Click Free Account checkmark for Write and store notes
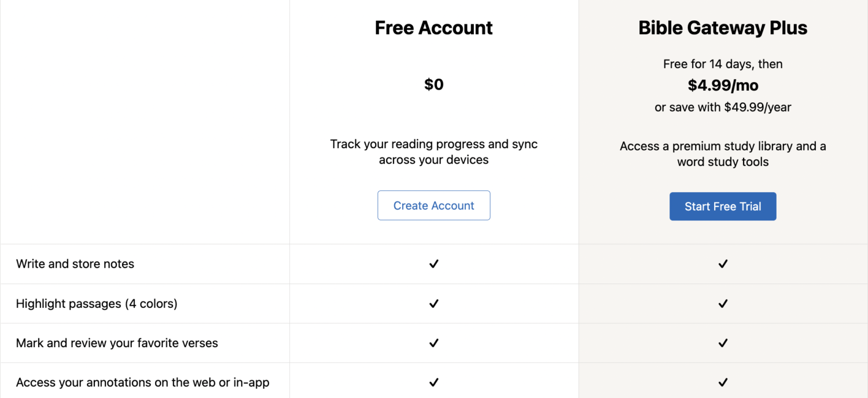Image resolution: width=868 pixels, height=398 pixels. click(x=434, y=264)
